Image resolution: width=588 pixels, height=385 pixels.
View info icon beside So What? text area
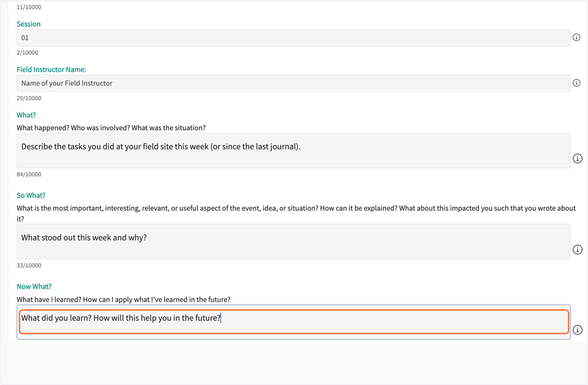click(x=578, y=250)
